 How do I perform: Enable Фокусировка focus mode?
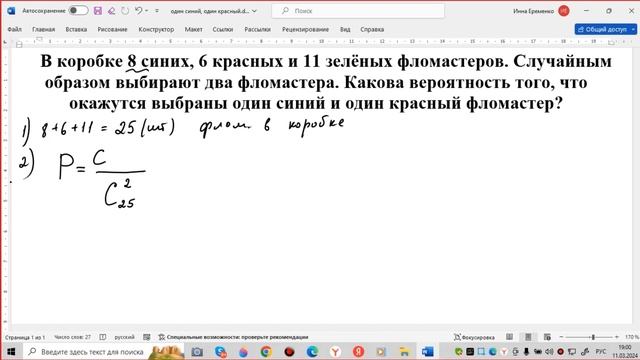coord(474,337)
